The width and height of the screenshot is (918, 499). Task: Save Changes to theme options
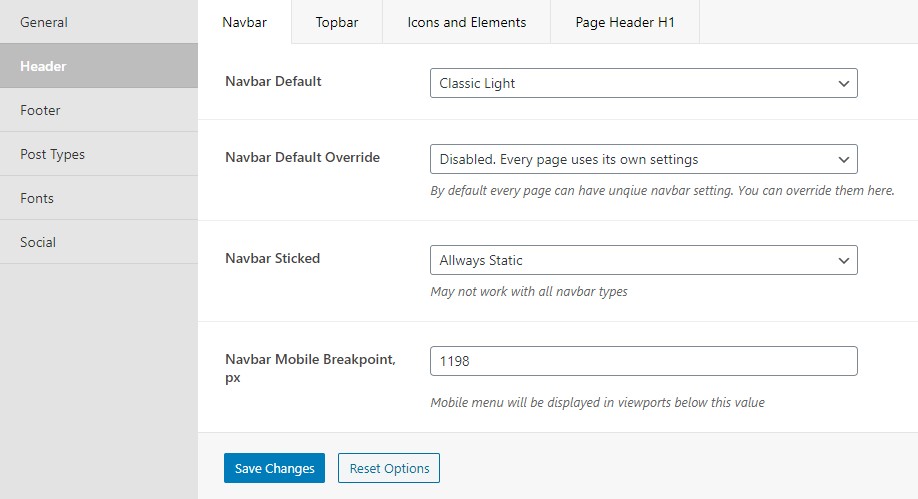coord(274,468)
